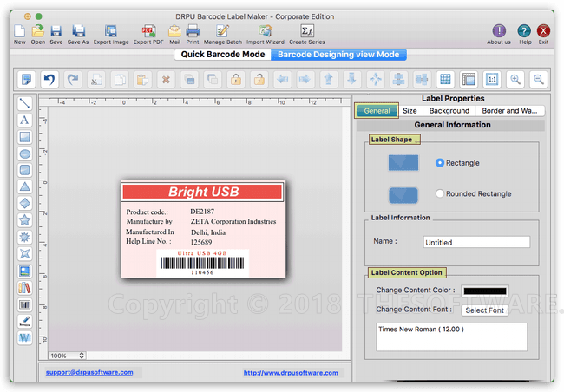564x392 pixels.
Task: Click the undo arrow icon
Action: click(50, 80)
